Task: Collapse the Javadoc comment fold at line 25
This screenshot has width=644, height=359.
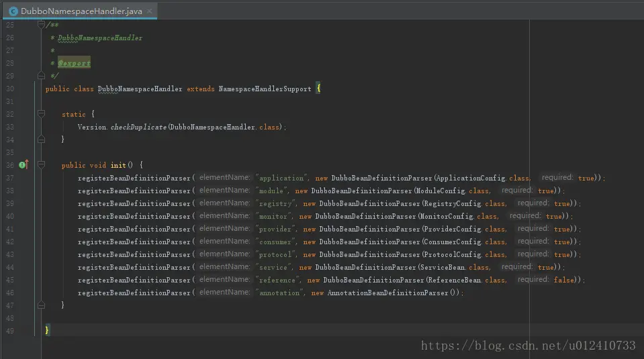Action: (41, 25)
